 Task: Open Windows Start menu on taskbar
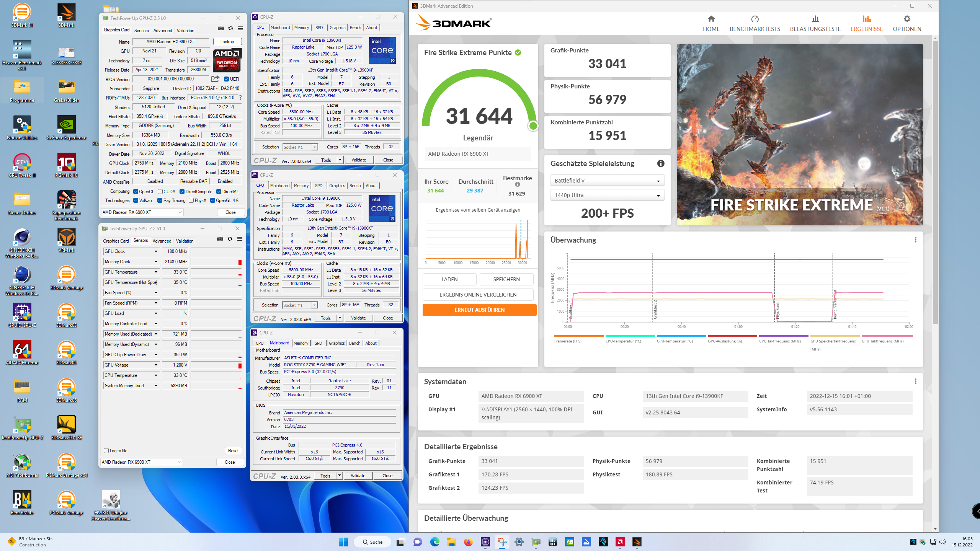(x=343, y=542)
